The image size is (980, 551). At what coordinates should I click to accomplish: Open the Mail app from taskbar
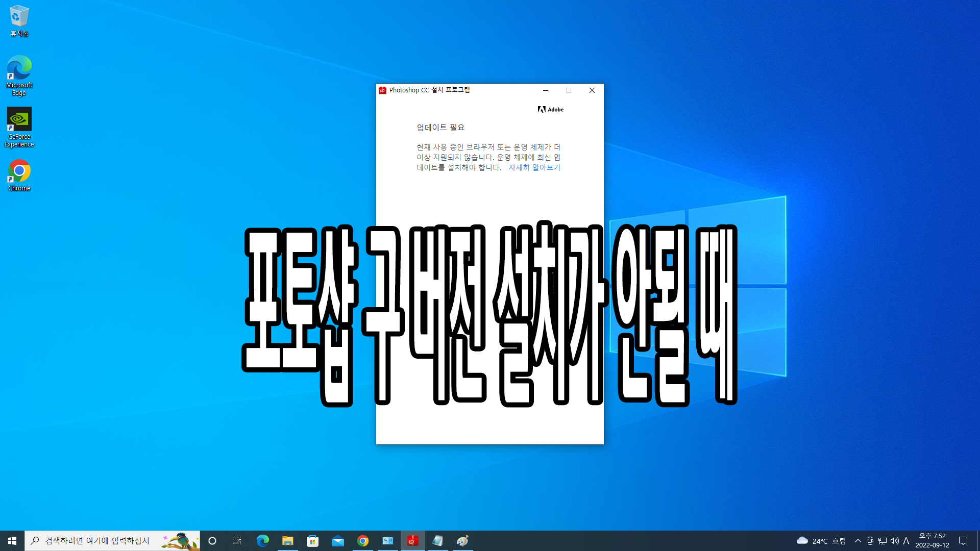(x=337, y=541)
